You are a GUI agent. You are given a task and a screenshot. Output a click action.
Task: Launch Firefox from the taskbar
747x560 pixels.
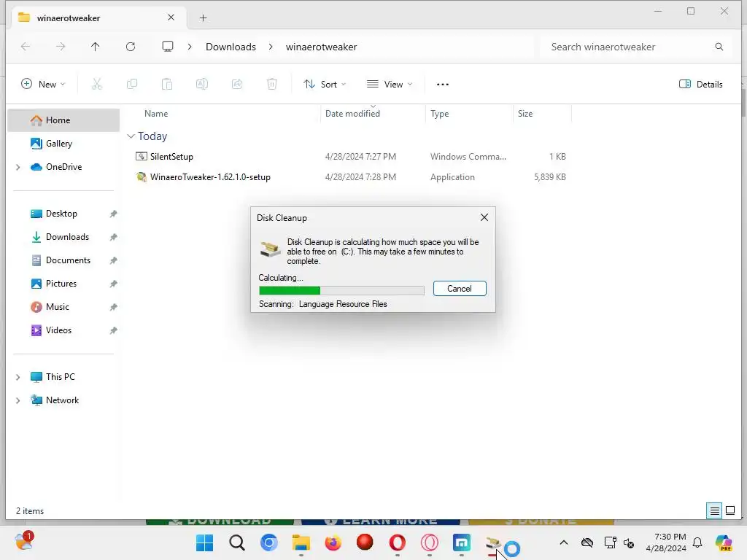333,542
